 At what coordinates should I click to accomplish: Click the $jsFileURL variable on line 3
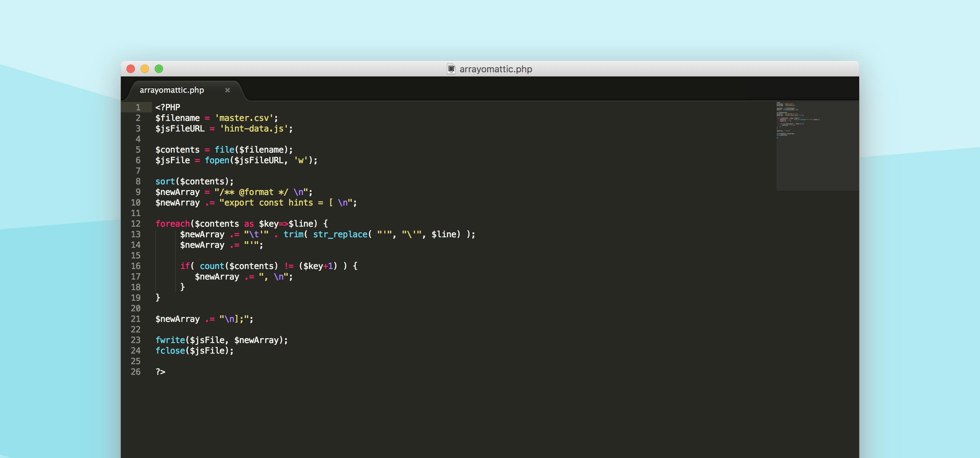coord(181,128)
